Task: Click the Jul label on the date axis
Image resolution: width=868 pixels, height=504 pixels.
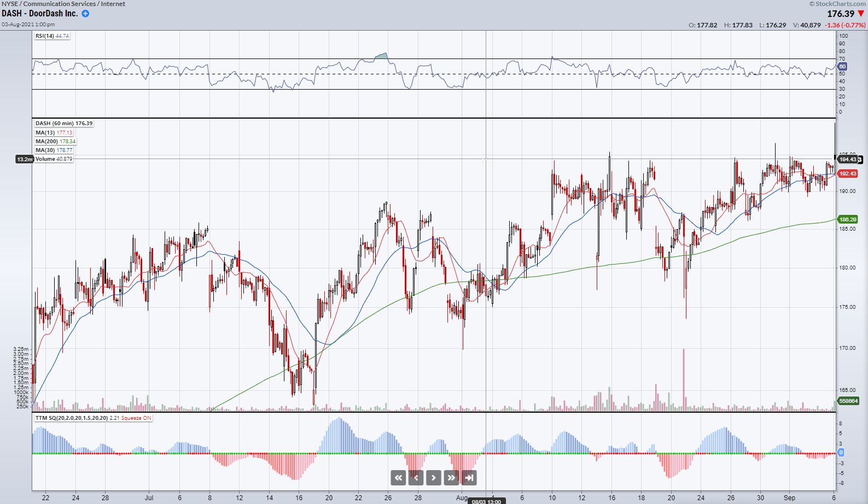Action: (149, 498)
